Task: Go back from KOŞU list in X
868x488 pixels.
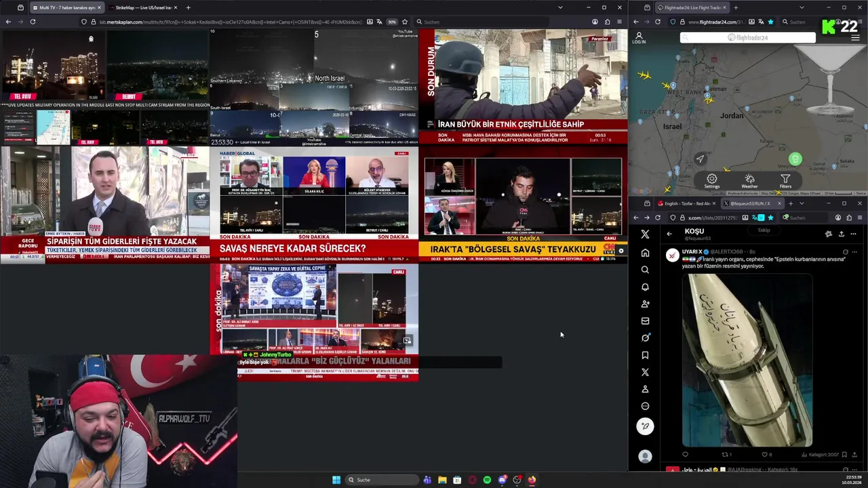Action: 669,234
